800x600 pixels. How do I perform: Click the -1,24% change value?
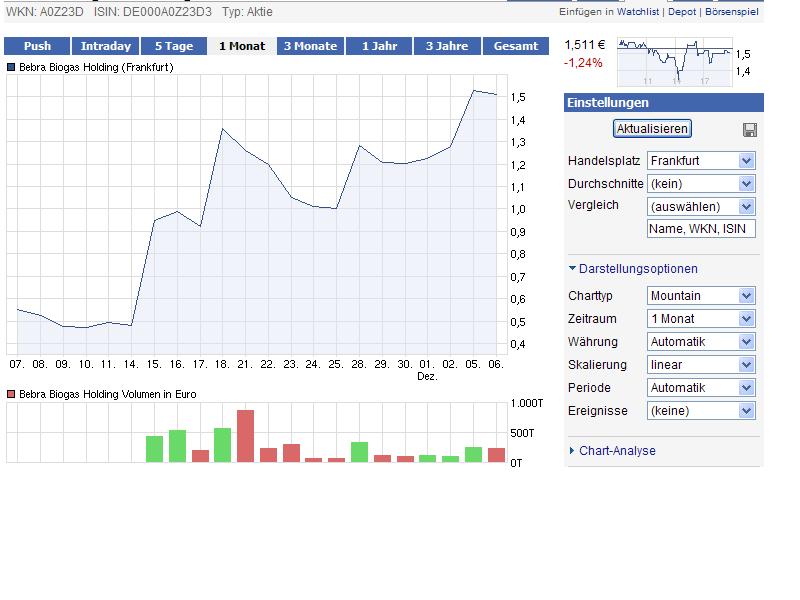pos(583,63)
